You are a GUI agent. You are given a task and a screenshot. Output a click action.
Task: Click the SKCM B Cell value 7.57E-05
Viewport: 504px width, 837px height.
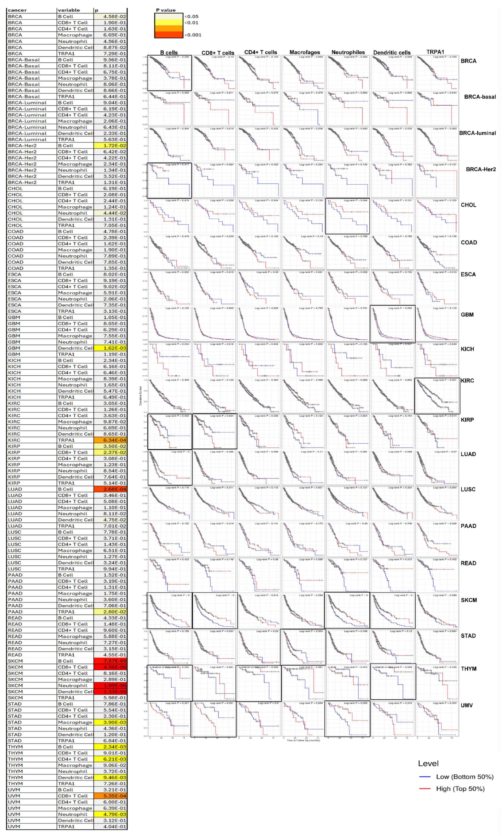(x=110, y=661)
